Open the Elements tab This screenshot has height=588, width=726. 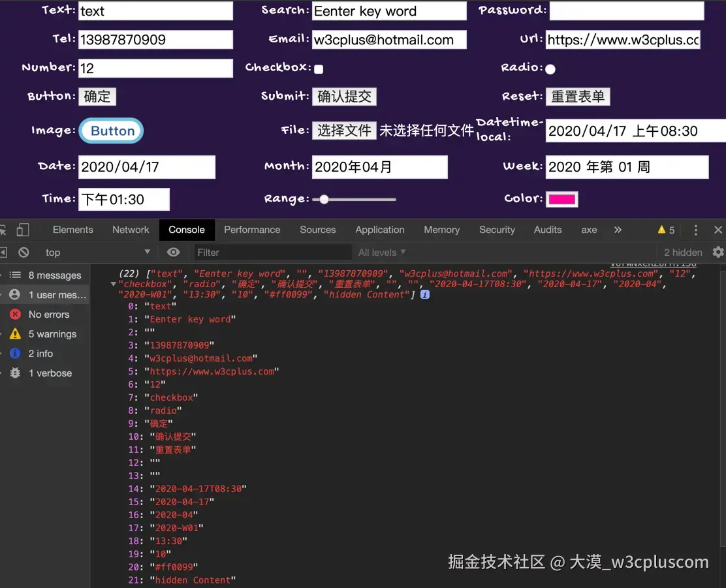tap(72, 230)
